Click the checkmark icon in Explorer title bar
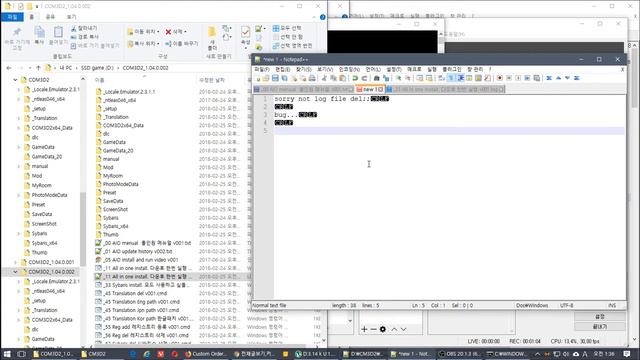 coord(20,7)
